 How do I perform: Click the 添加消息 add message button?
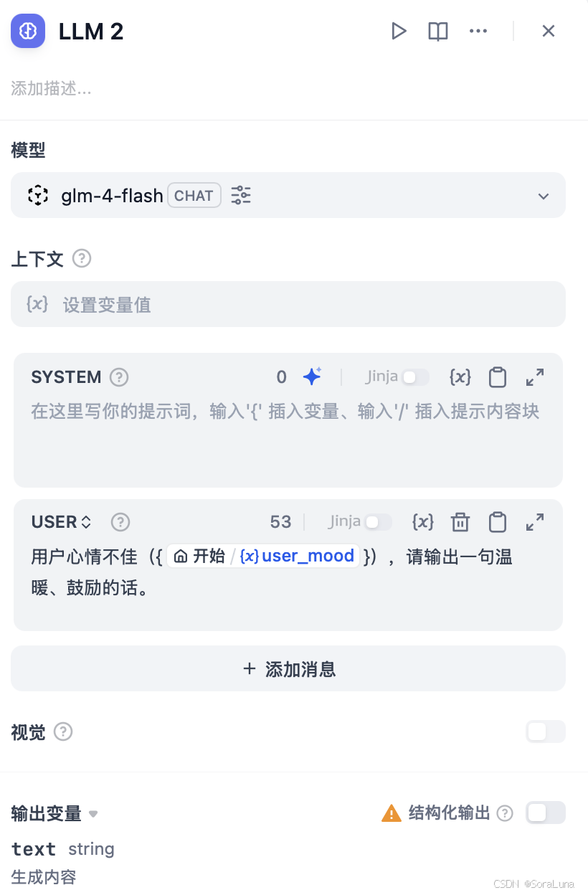coord(288,669)
